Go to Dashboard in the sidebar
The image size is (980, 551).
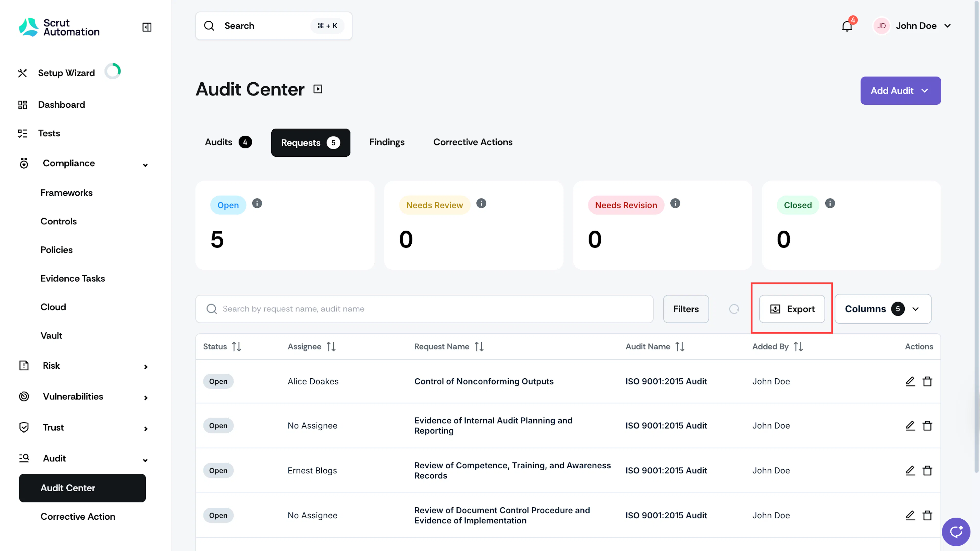[x=61, y=105]
